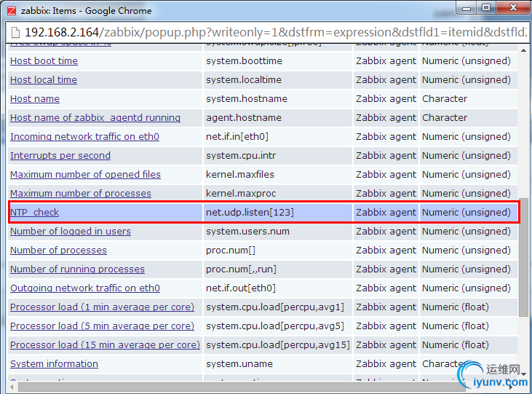Click the system.cpu.load[percpu,avg15] key cell
Image resolution: width=532 pixels, height=394 pixels.
tap(278, 344)
